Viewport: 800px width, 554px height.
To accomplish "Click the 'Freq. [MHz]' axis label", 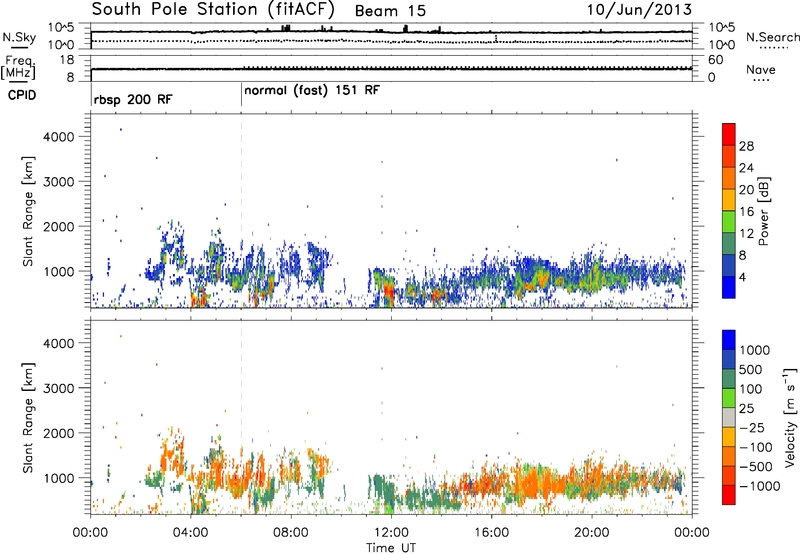I will point(19,68).
